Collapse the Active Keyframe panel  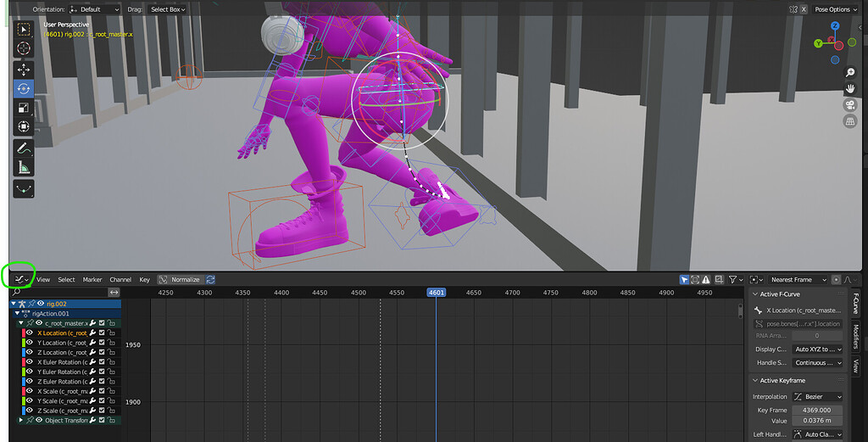[755, 381]
